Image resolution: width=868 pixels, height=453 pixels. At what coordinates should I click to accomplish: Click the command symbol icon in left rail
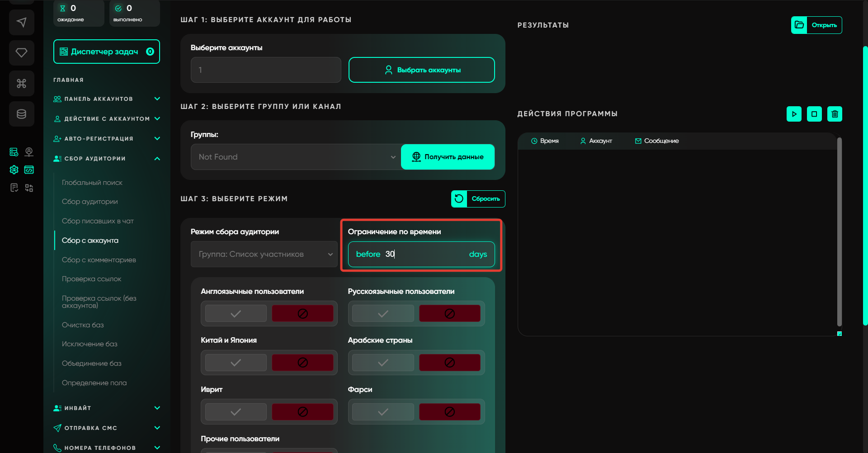coord(21,84)
